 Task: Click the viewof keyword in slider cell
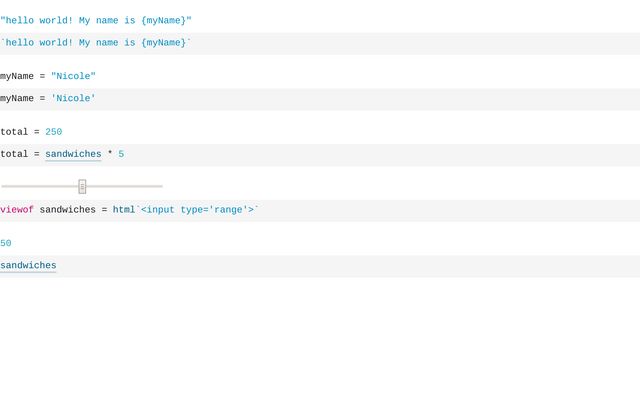[17, 210]
